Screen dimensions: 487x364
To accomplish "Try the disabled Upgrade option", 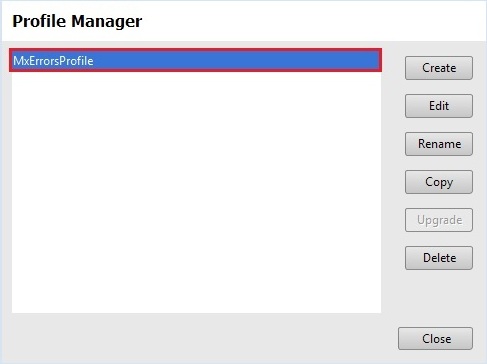I will (439, 220).
